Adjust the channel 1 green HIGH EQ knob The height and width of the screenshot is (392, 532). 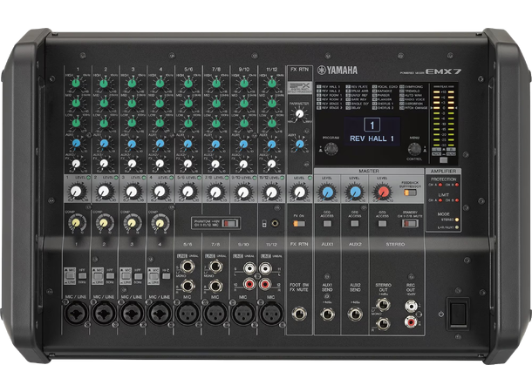[x=77, y=83]
